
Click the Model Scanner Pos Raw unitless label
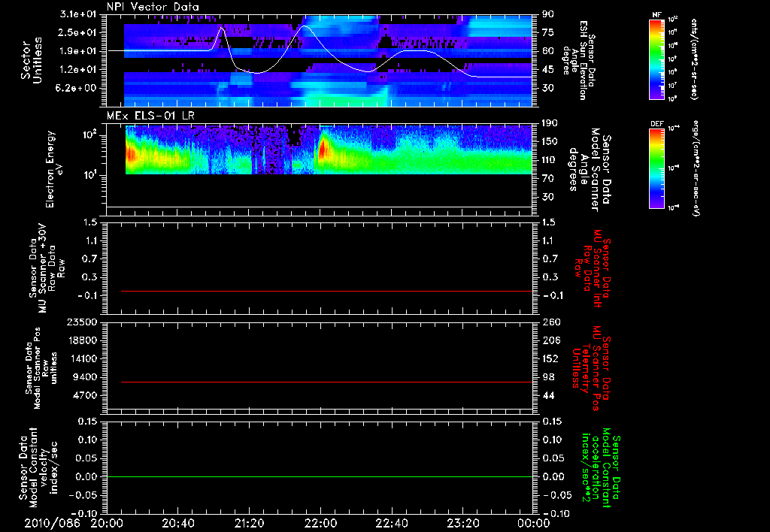pos(41,369)
